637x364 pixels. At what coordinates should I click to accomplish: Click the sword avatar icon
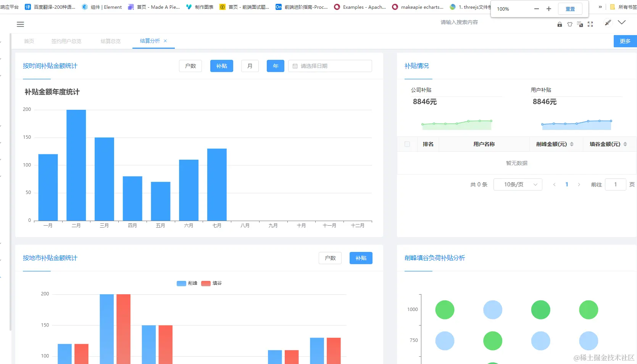click(x=608, y=23)
